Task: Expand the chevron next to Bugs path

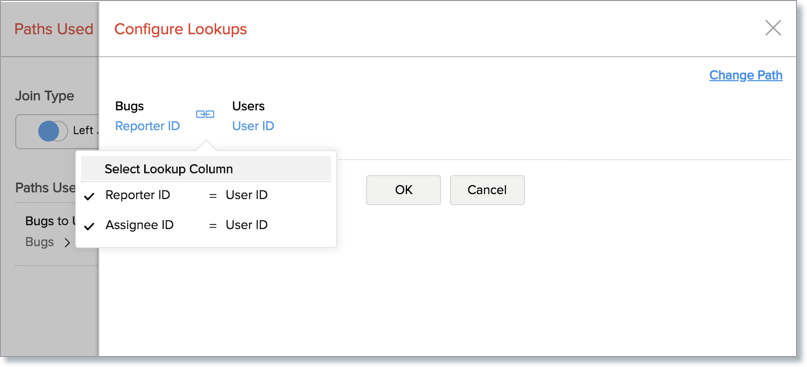Action: [67, 243]
